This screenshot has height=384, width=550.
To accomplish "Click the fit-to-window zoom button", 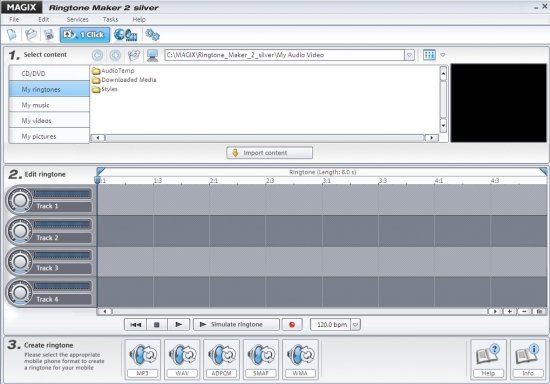I will coord(539,311).
